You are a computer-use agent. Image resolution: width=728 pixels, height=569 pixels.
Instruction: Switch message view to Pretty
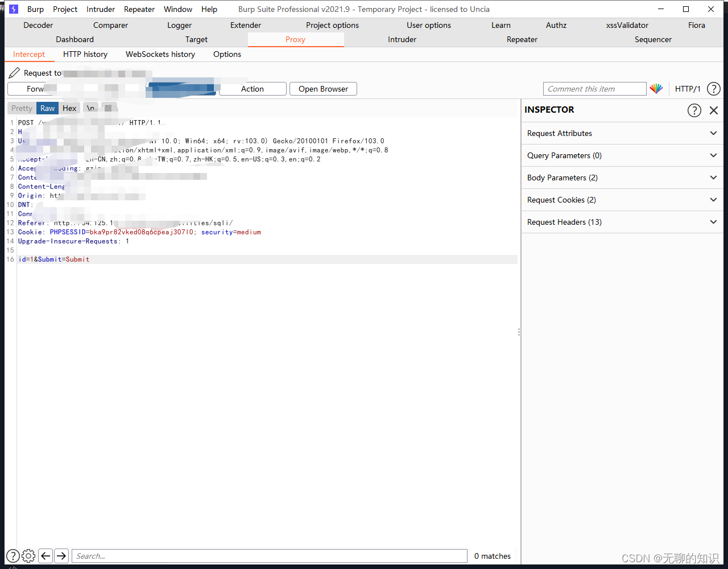click(22, 108)
